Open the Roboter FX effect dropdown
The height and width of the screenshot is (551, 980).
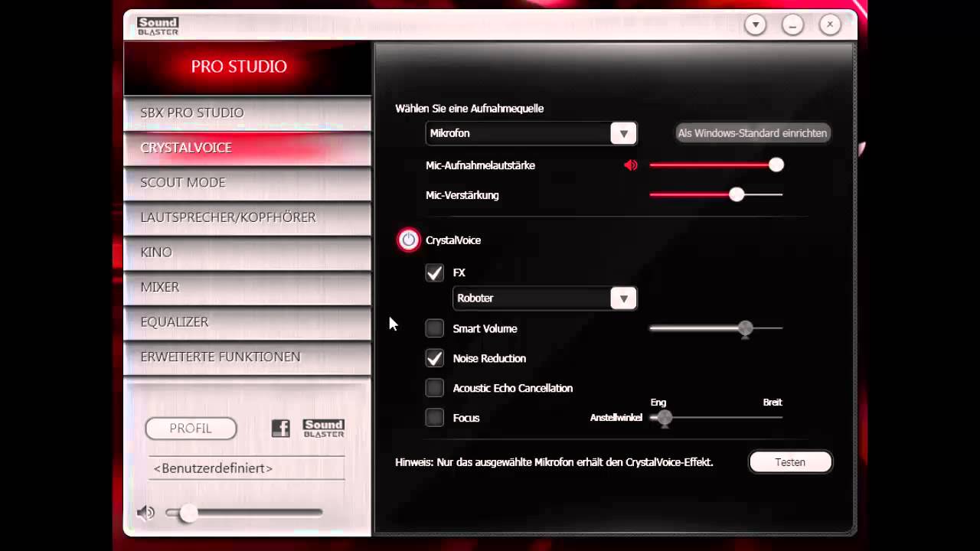[x=545, y=298]
